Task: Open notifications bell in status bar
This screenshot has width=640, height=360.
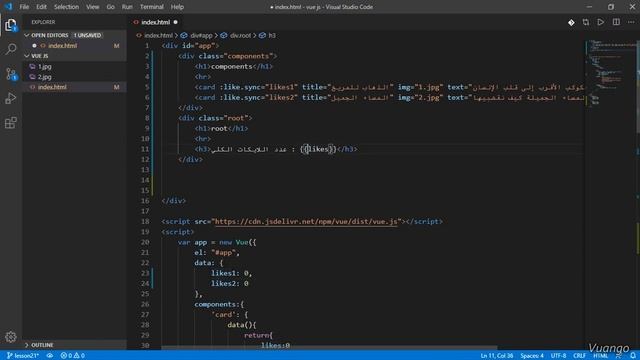Action: [x=632, y=356]
